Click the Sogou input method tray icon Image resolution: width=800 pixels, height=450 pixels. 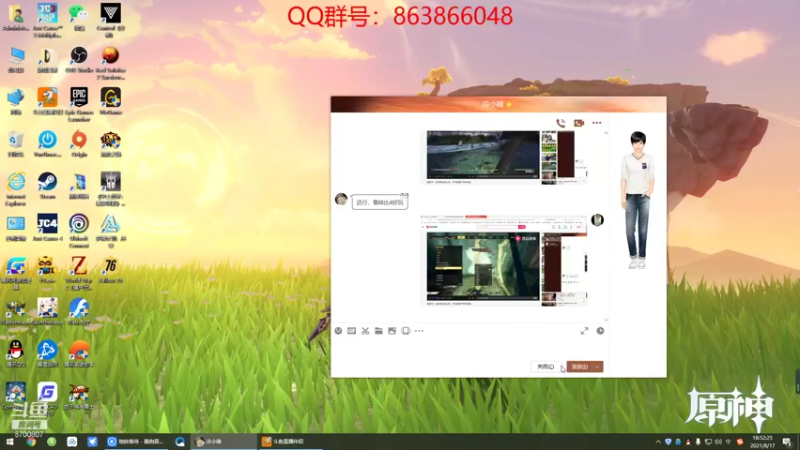pyautogui.click(x=739, y=441)
